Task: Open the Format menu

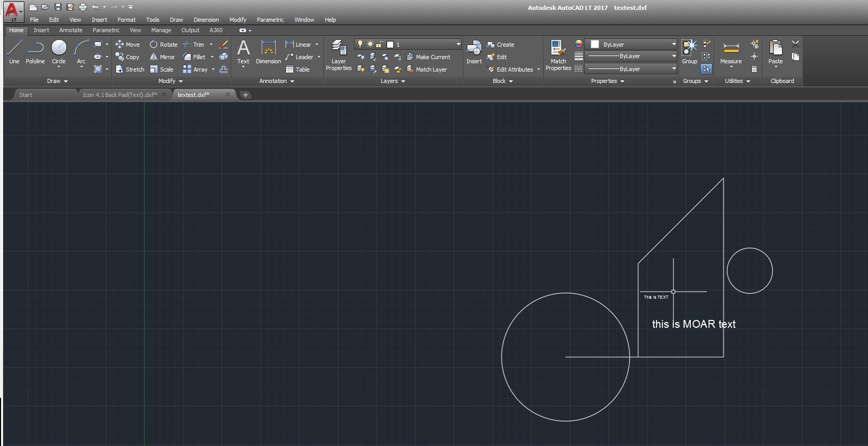Action: tap(126, 20)
